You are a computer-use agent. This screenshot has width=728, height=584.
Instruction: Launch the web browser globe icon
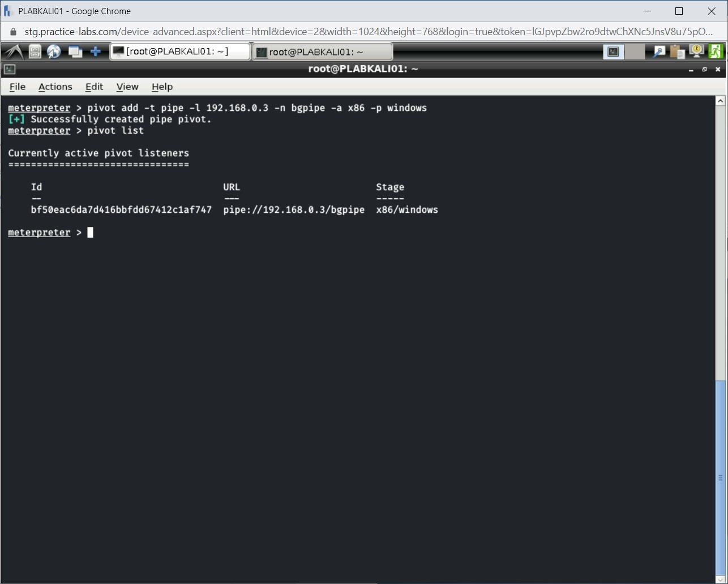[x=54, y=52]
